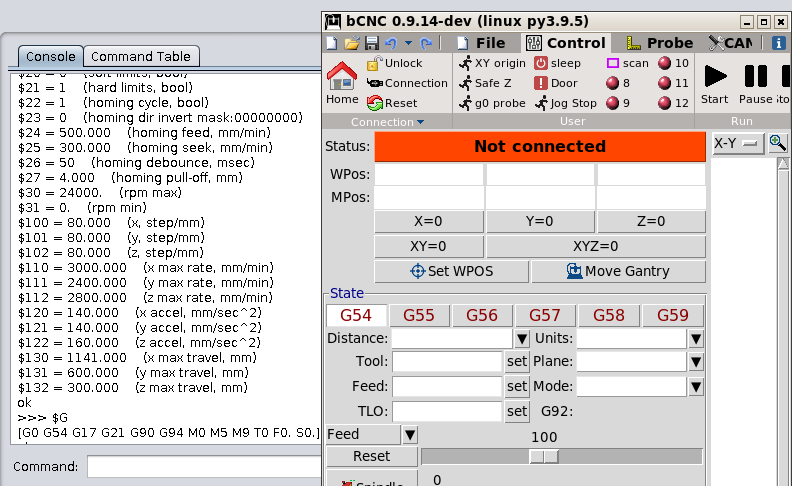Select the G57 coordinate system
Viewport: 792px width, 486px height.
pos(545,315)
